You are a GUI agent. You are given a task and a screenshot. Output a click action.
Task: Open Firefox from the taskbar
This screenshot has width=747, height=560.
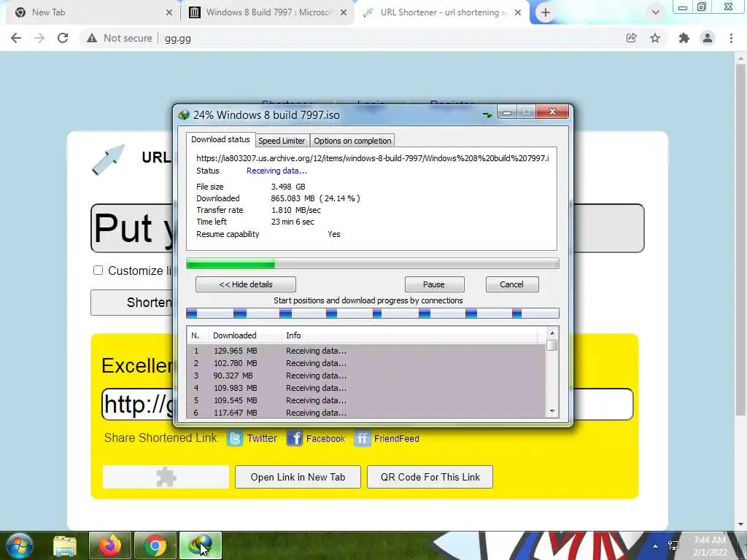110,545
